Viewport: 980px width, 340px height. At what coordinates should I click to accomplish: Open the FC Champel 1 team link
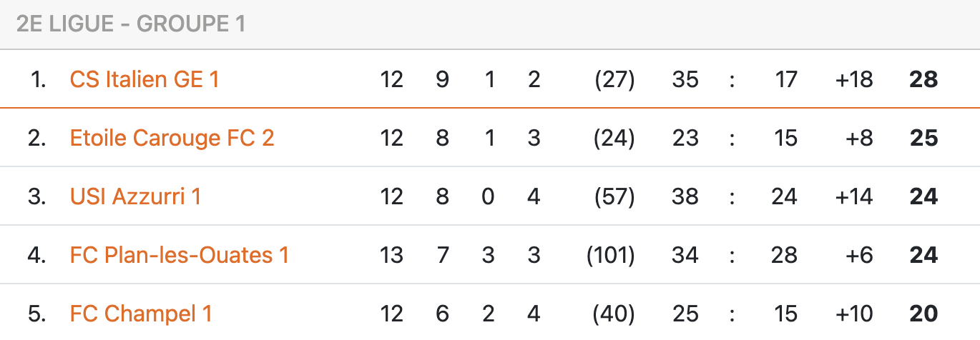(141, 314)
